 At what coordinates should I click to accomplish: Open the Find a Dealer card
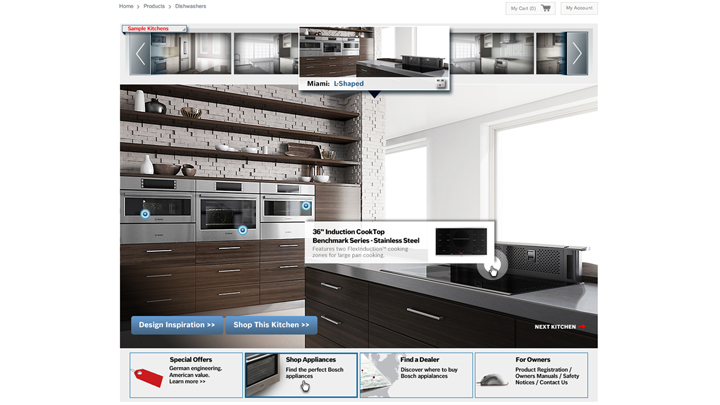[x=416, y=375]
